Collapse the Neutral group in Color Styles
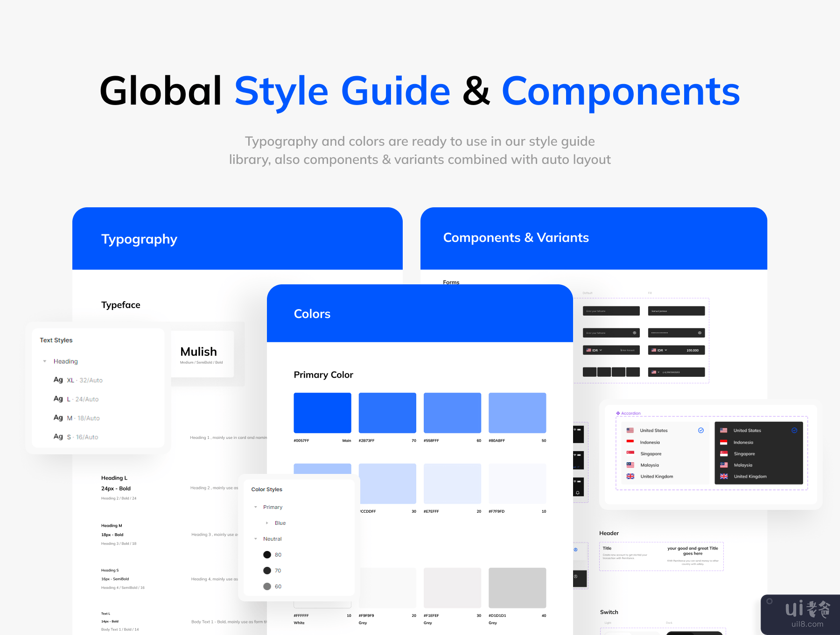Image resolution: width=840 pixels, height=635 pixels. click(256, 539)
